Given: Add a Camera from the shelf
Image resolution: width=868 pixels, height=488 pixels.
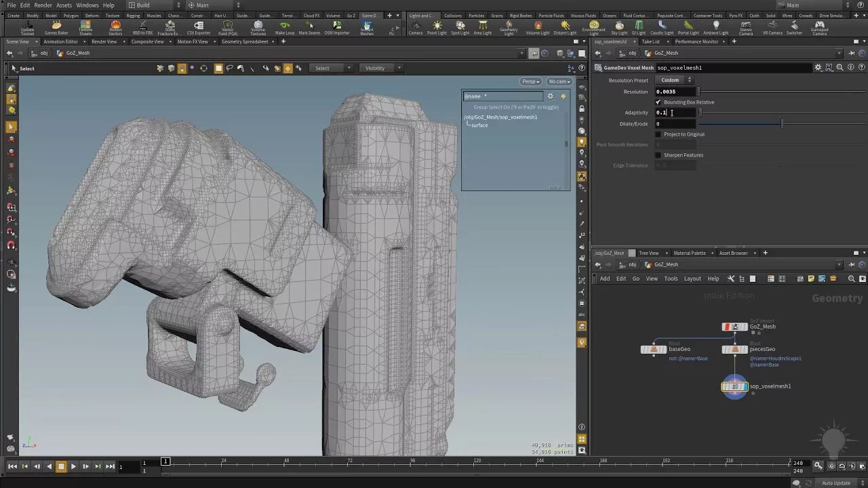Looking at the screenshot, I should [x=415, y=27].
